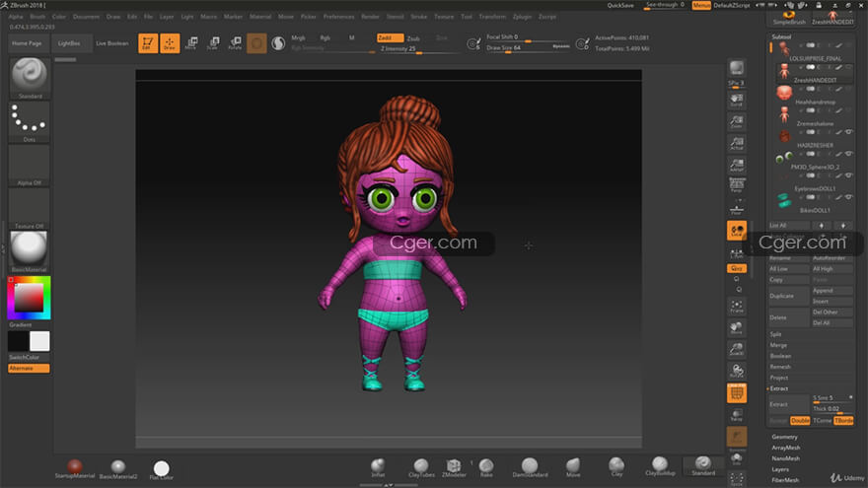Viewport: 868px width, 488px height.
Task: Click the Zoom navigation icon
Action: (x=737, y=121)
